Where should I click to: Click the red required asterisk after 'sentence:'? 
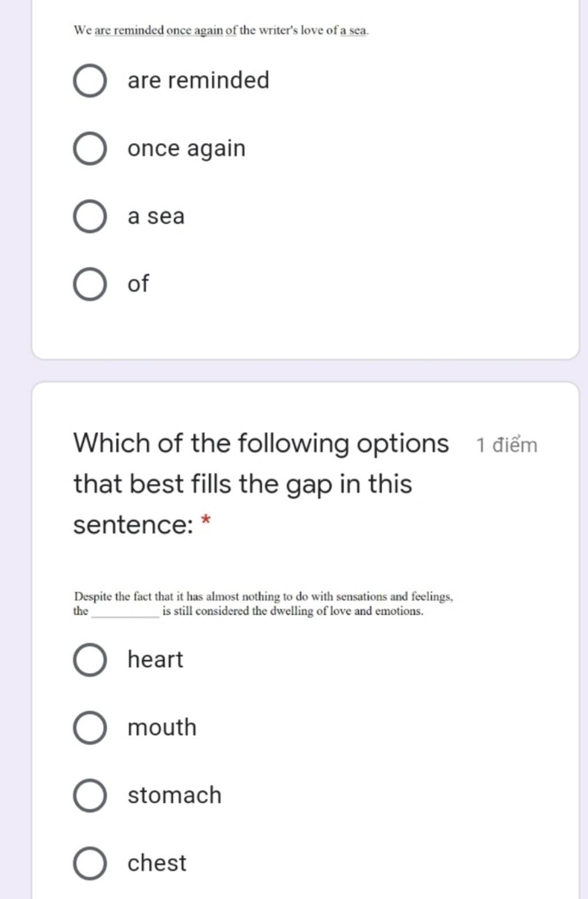tap(206, 521)
